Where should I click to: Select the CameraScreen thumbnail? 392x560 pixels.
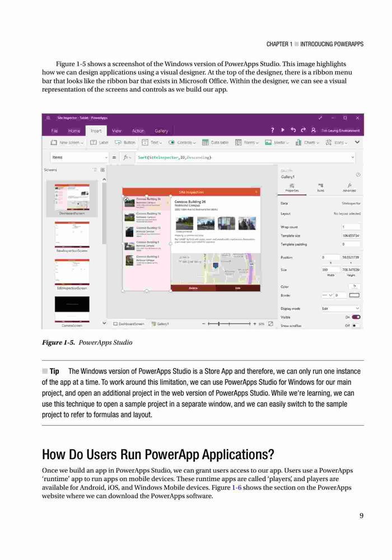point(72,309)
